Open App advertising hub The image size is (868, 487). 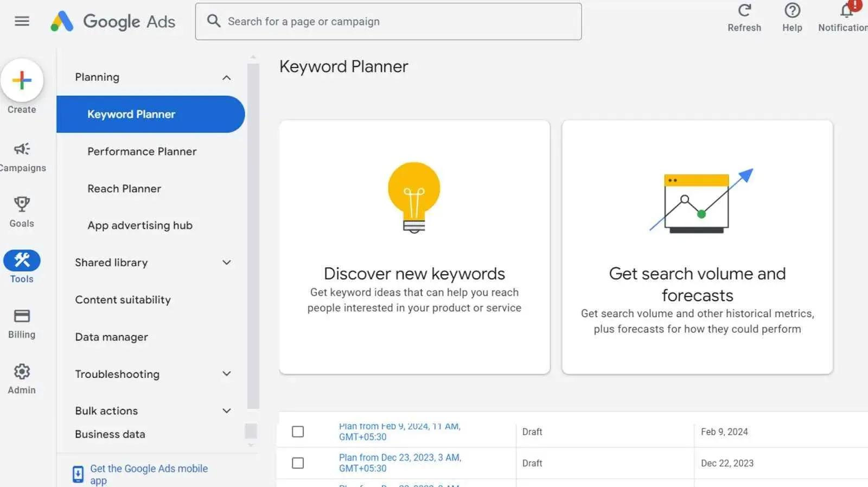tap(140, 225)
